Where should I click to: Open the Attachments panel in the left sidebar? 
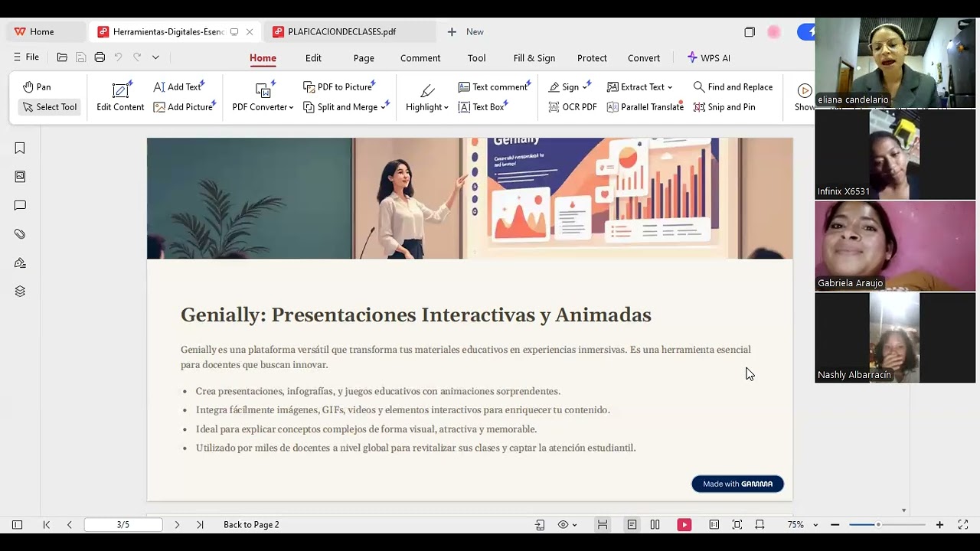click(x=20, y=234)
